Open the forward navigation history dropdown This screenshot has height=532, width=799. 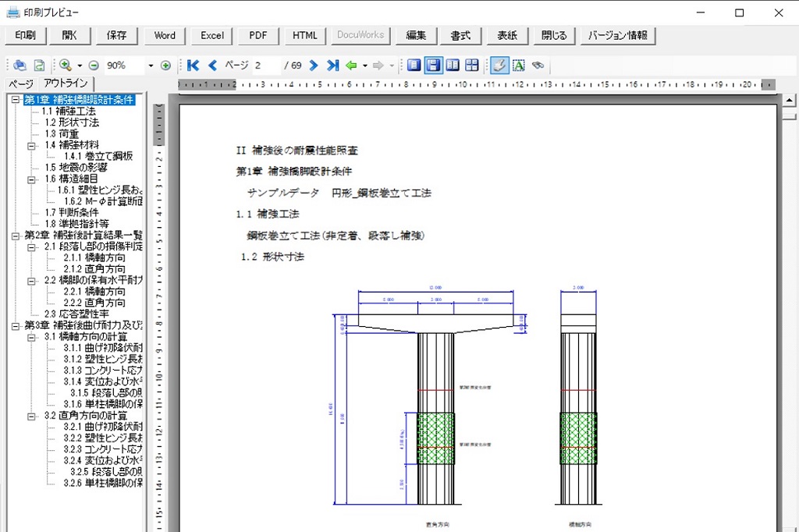click(x=392, y=66)
